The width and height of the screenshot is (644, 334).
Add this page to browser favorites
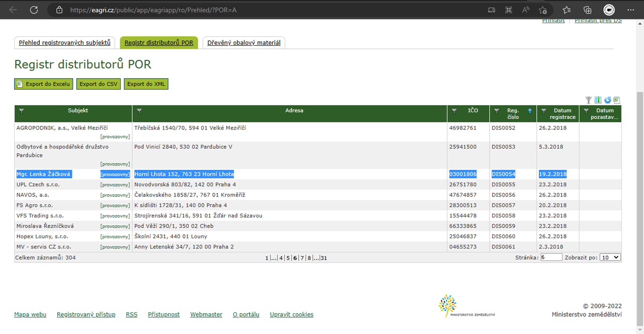[x=543, y=10]
